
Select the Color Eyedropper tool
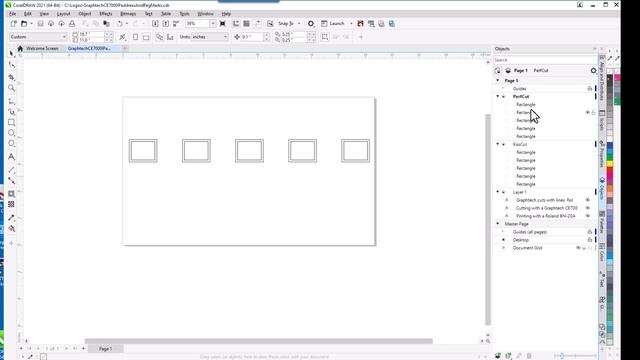(11, 218)
